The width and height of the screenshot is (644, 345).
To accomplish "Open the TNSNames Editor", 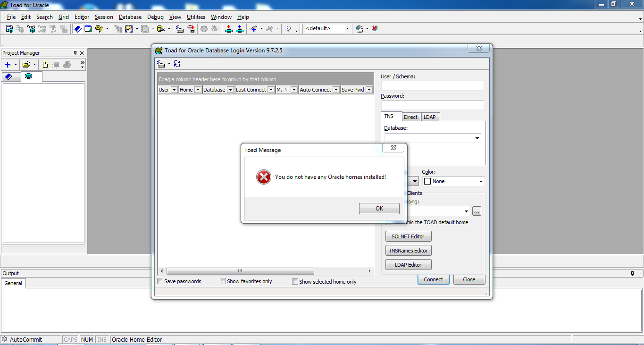I will pos(409,251).
